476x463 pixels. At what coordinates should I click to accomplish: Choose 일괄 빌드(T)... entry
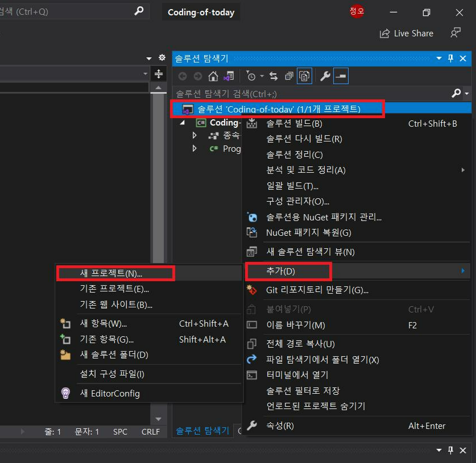[x=357, y=186]
